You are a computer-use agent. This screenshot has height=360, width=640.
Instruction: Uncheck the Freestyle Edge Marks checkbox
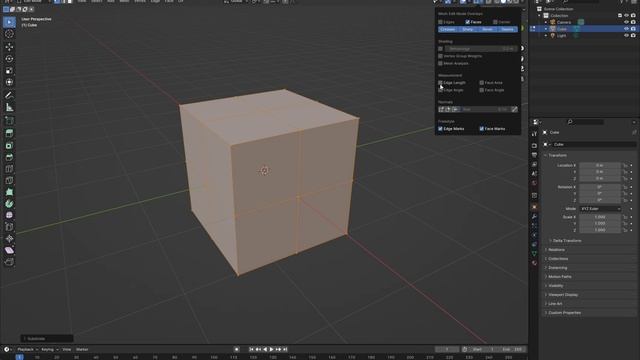[x=440, y=129]
